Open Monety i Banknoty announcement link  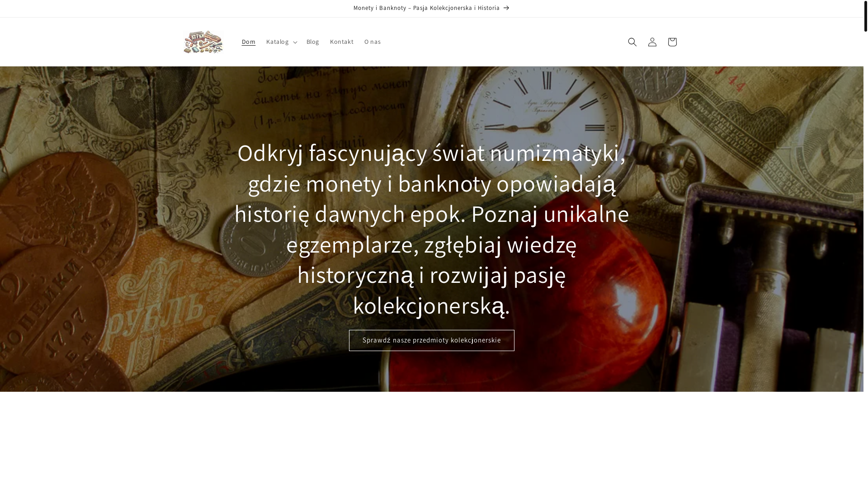432,8
